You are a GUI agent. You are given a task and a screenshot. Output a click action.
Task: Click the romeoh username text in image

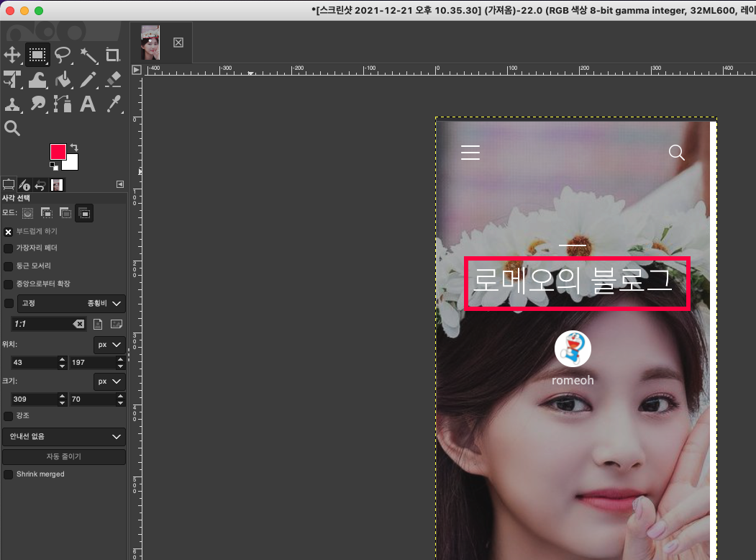573,380
